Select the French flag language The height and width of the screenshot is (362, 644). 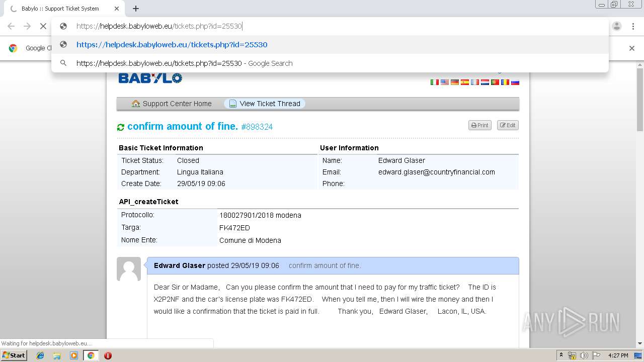[x=475, y=82]
